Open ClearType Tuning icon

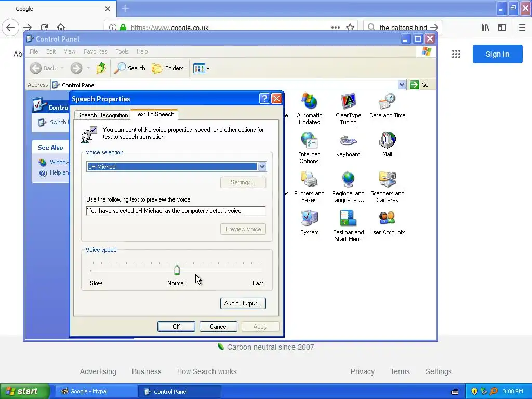coord(348,109)
